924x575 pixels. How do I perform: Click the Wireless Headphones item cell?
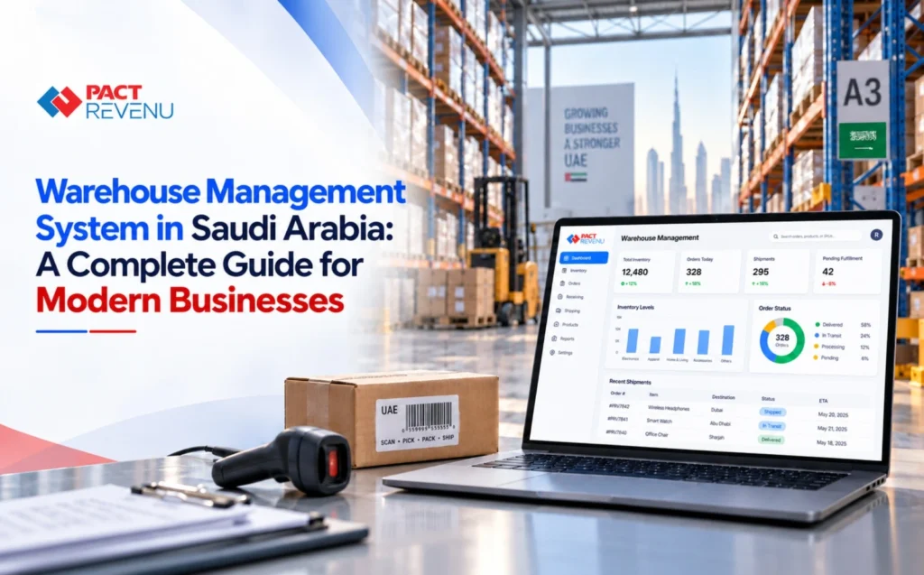(668, 408)
